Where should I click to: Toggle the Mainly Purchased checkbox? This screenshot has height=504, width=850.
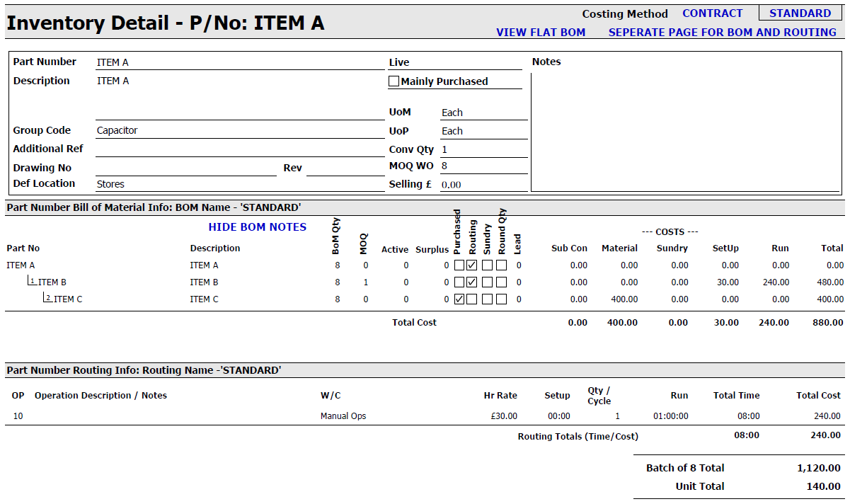[x=394, y=81]
